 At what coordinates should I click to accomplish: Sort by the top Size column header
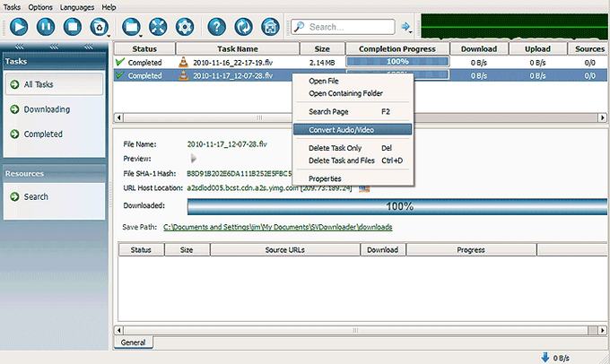[x=322, y=49]
